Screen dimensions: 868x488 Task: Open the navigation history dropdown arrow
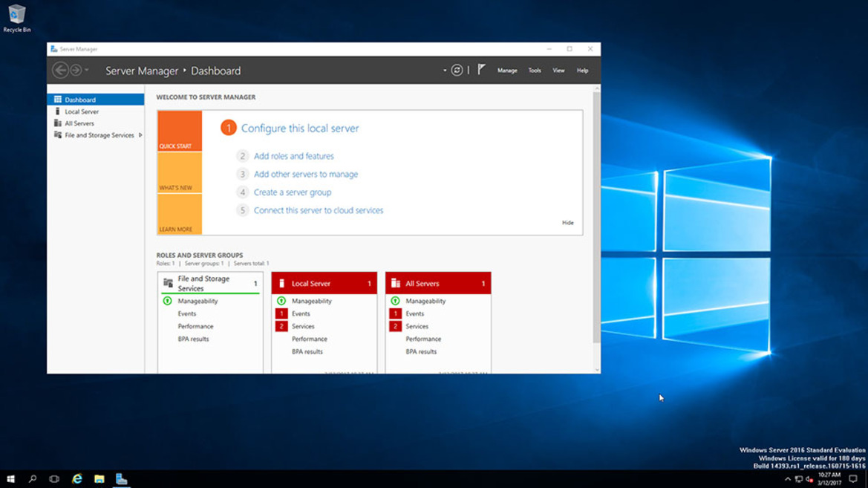(x=87, y=71)
